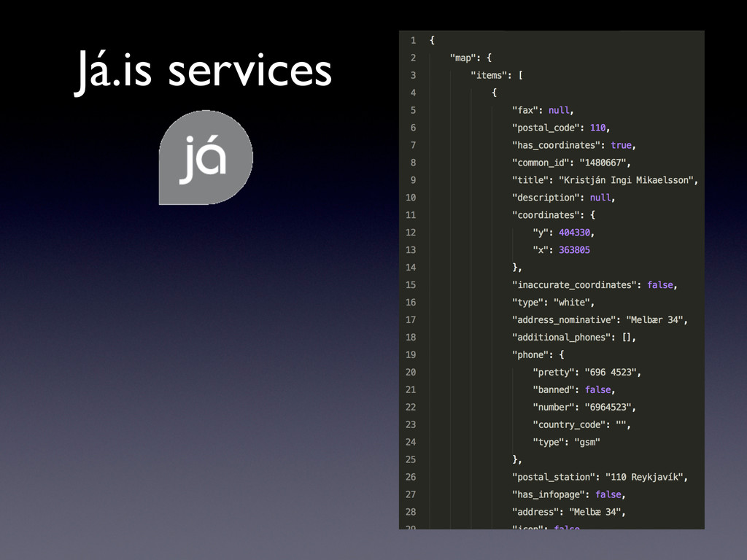This screenshot has height=560, width=747.
Task: Select address_nominative "Melbær 34"
Action: pyautogui.click(x=655, y=319)
